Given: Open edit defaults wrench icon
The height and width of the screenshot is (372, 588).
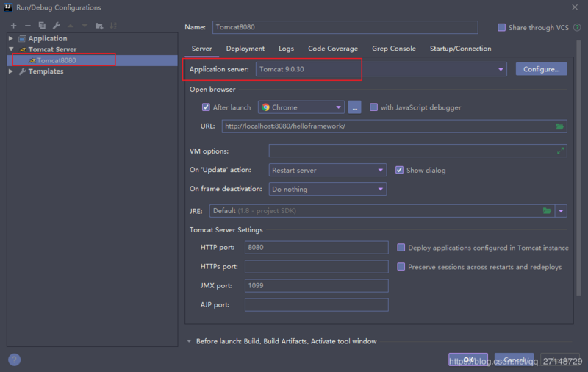Looking at the screenshot, I should [57, 26].
